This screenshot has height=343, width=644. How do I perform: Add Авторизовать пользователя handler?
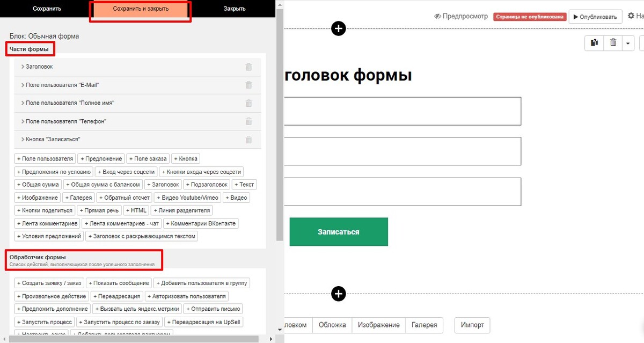tap(186, 296)
